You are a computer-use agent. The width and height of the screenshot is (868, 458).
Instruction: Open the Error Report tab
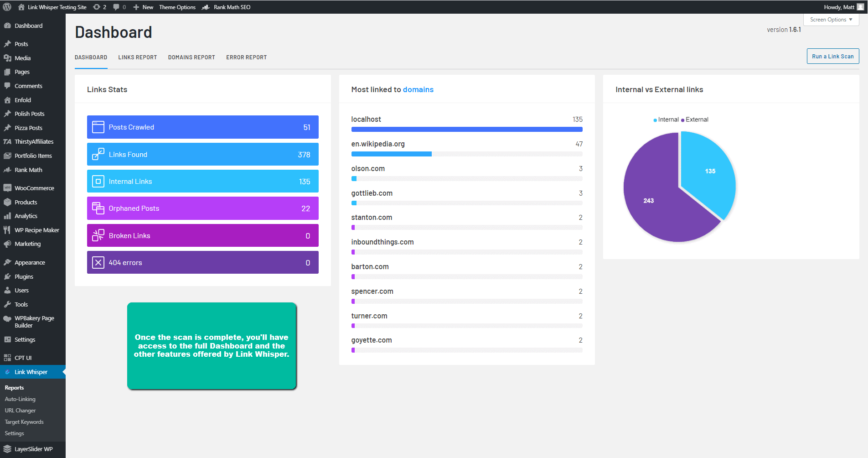click(246, 57)
